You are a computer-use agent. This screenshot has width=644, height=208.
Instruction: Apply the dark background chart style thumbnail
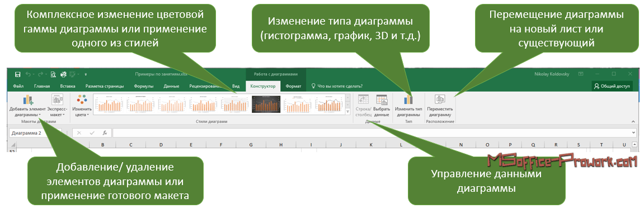coord(266,105)
